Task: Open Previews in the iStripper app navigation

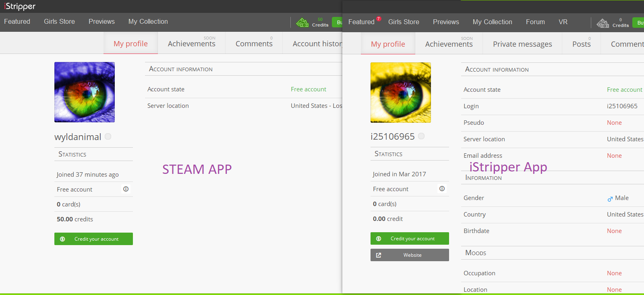Action: (x=446, y=22)
